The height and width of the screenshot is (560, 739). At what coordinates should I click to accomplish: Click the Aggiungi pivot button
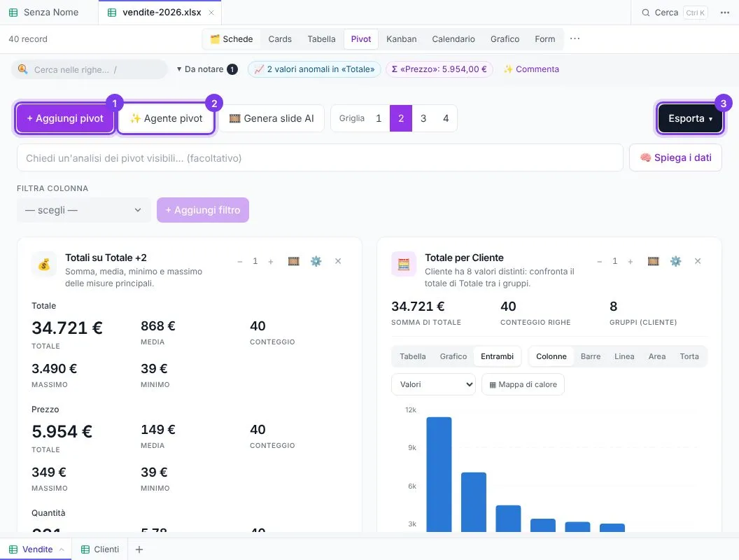point(65,118)
